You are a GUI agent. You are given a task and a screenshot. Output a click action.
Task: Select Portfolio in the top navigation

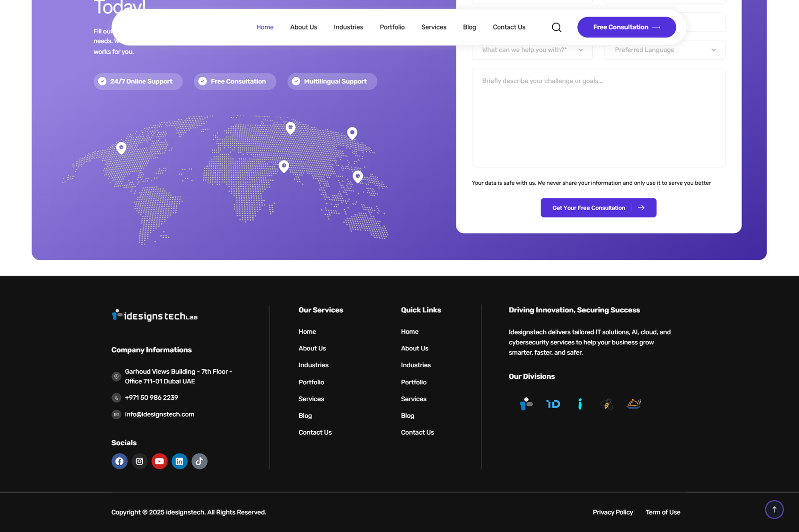392,27
